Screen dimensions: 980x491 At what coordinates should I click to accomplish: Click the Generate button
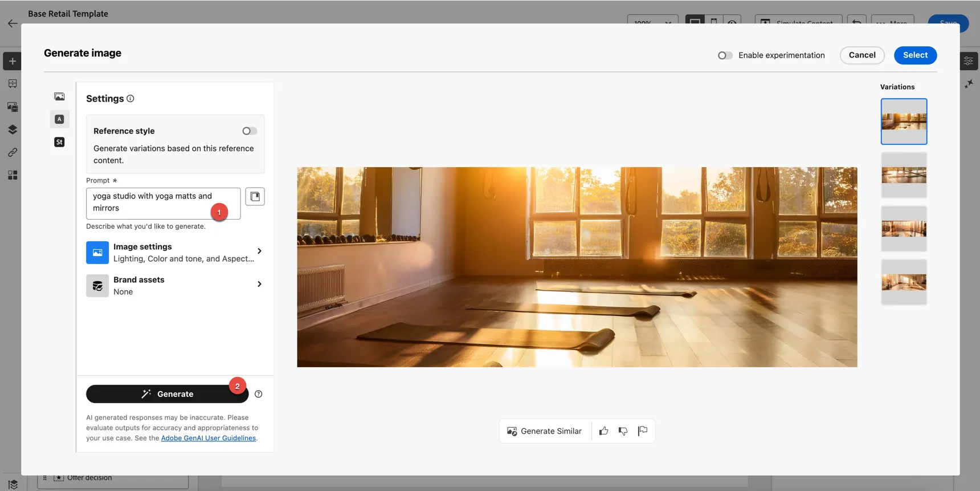167,394
